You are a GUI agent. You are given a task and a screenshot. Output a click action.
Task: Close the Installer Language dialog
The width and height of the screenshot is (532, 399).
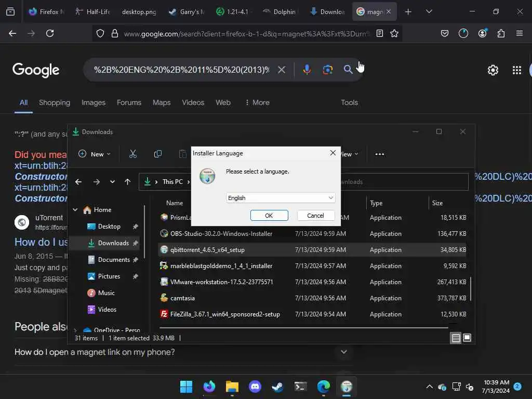click(x=333, y=153)
